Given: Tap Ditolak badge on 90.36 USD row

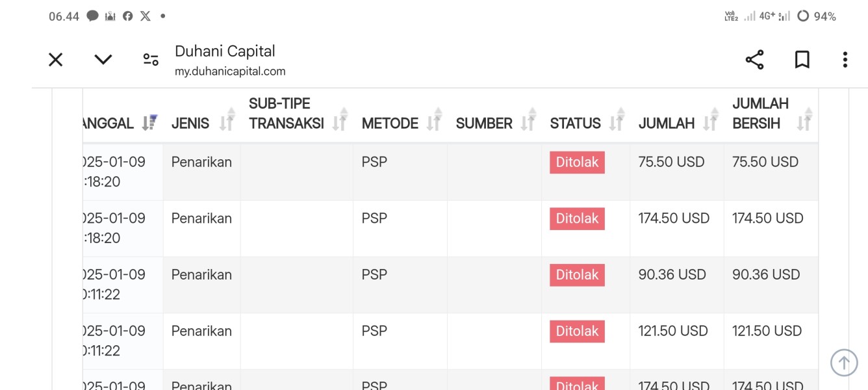Looking at the screenshot, I should click(577, 275).
